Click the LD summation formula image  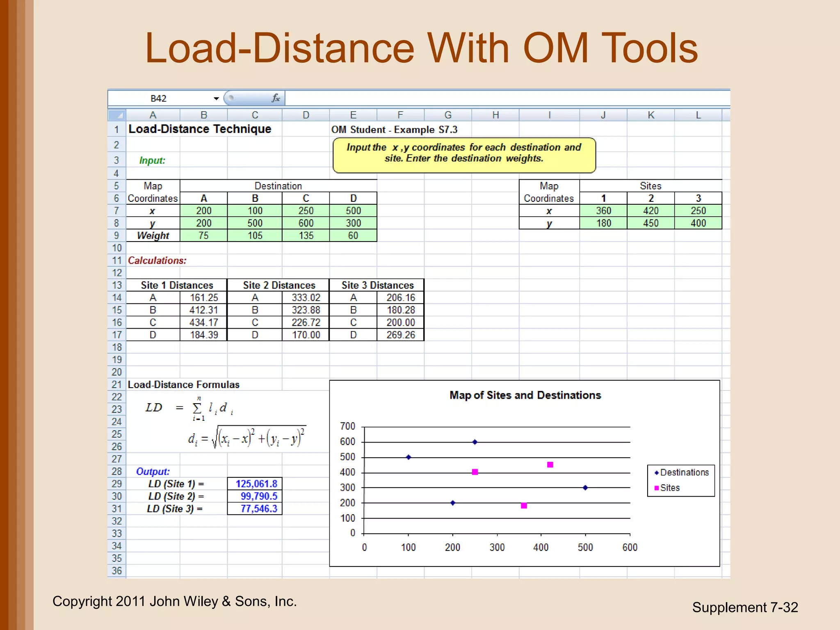[189, 409]
